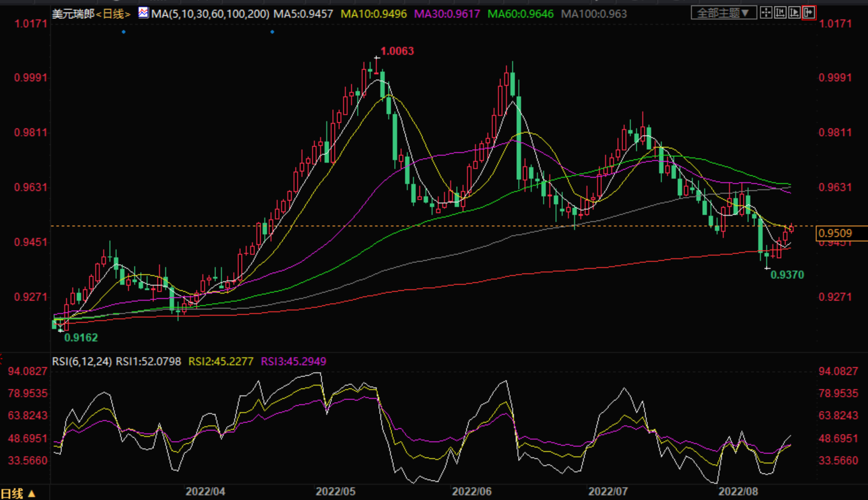Click the RSI(6,12,24) indicator label

tap(81, 361)
